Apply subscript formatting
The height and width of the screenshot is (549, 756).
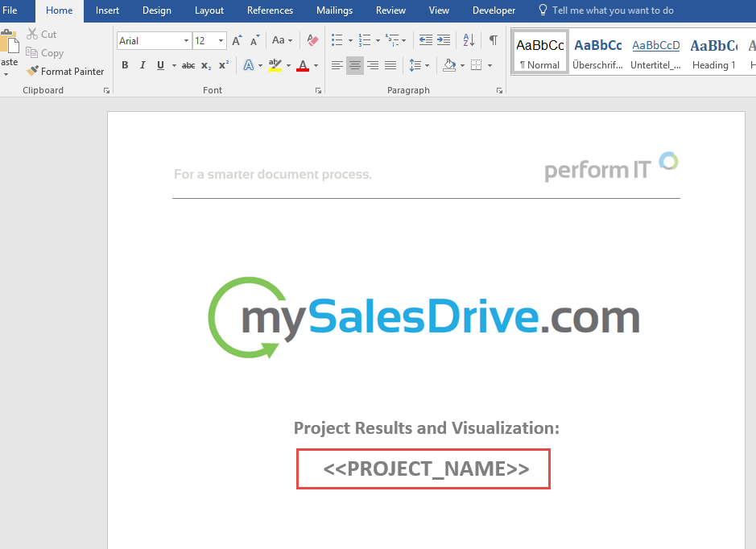(x=206, y=65)
